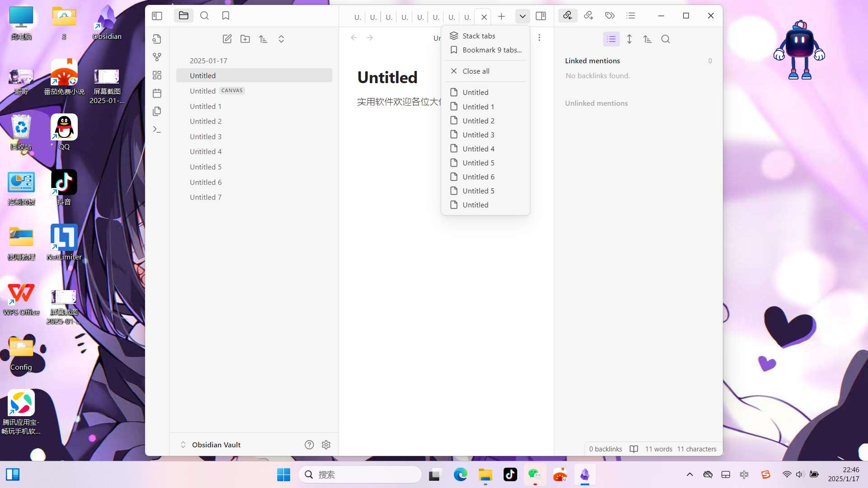The image size is (868, 488).
Task: Expand the linked mentions section
Action: click(593, 60)
